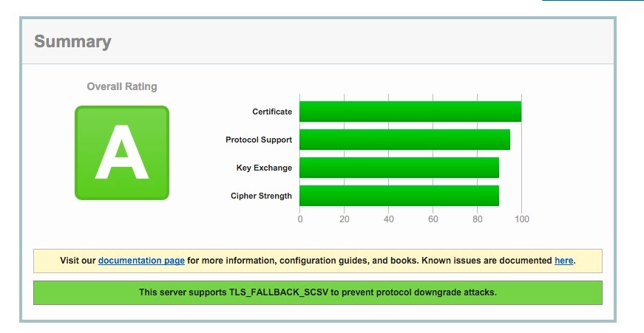Click the Key Exchange green bar
This screenshot has width=644, height=333.
pos(399,168)
